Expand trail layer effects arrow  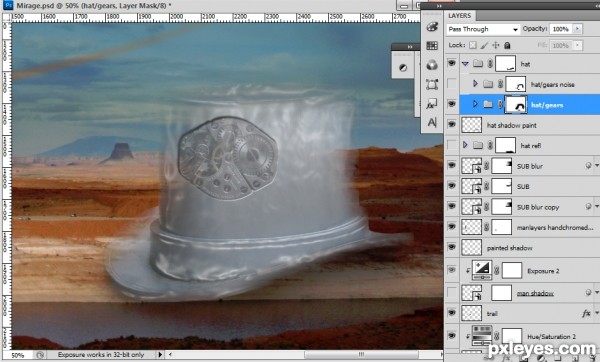coord(597,313)
